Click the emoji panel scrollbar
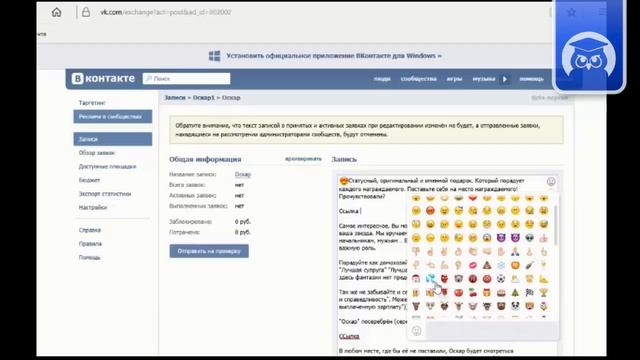Screen dimensions: 640x360 point(556,225)
